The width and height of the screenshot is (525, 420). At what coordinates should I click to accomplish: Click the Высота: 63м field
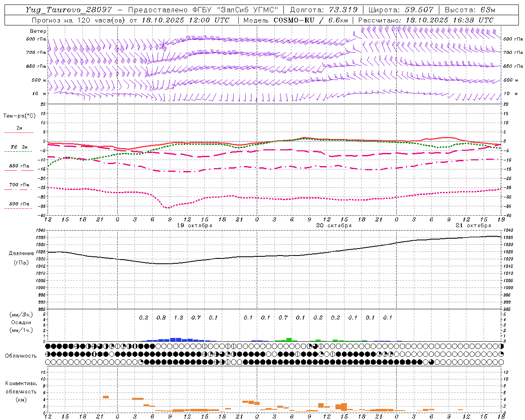pos(470,10)
